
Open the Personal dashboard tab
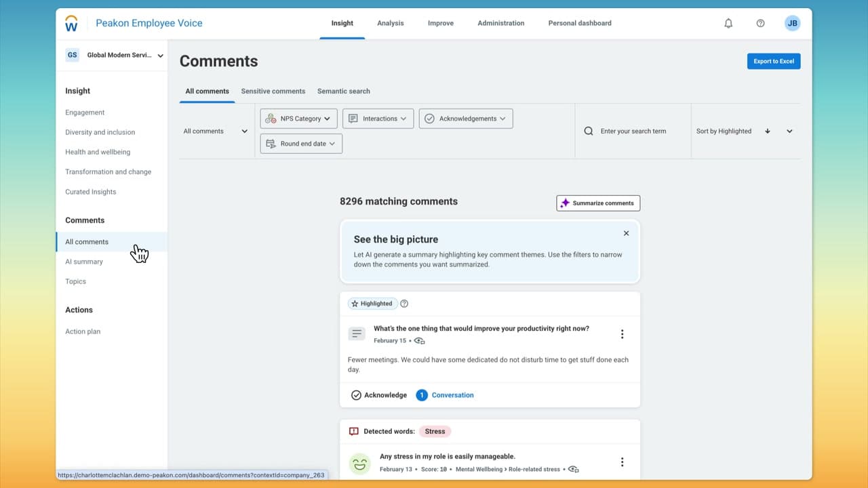(580, 23)
